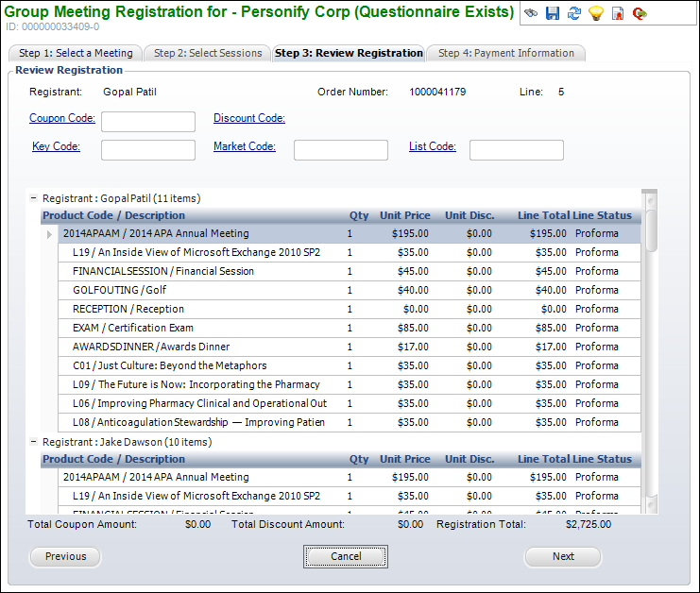This screenshot has height=593, width=700.
Task: Focus the List Code input field
Action: (x=517, y=150)
